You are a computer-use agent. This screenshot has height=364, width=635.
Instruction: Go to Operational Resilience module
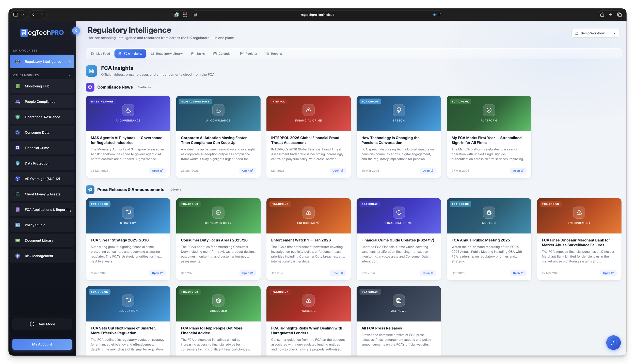click(x=42, y=117)
